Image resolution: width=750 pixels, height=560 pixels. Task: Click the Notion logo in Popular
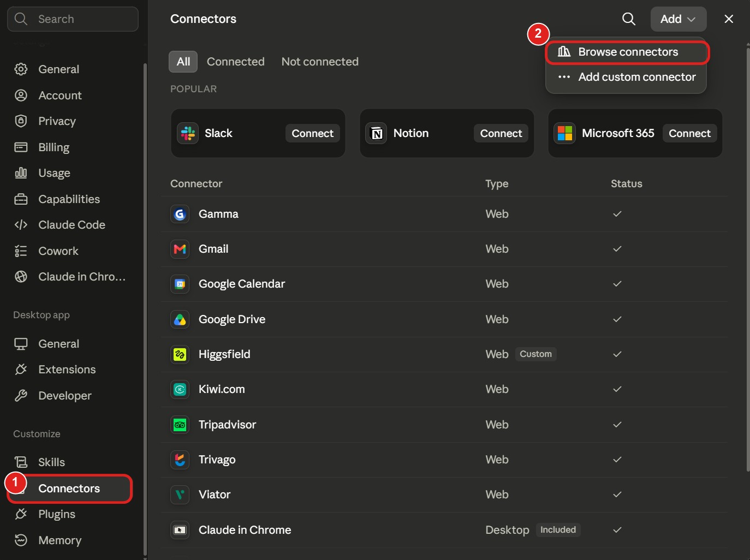tap(377, 133)
